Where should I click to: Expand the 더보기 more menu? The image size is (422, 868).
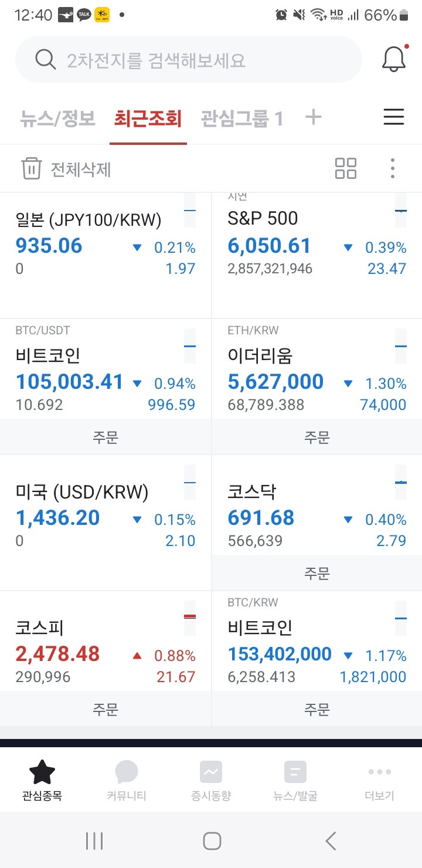coord(379,779)
